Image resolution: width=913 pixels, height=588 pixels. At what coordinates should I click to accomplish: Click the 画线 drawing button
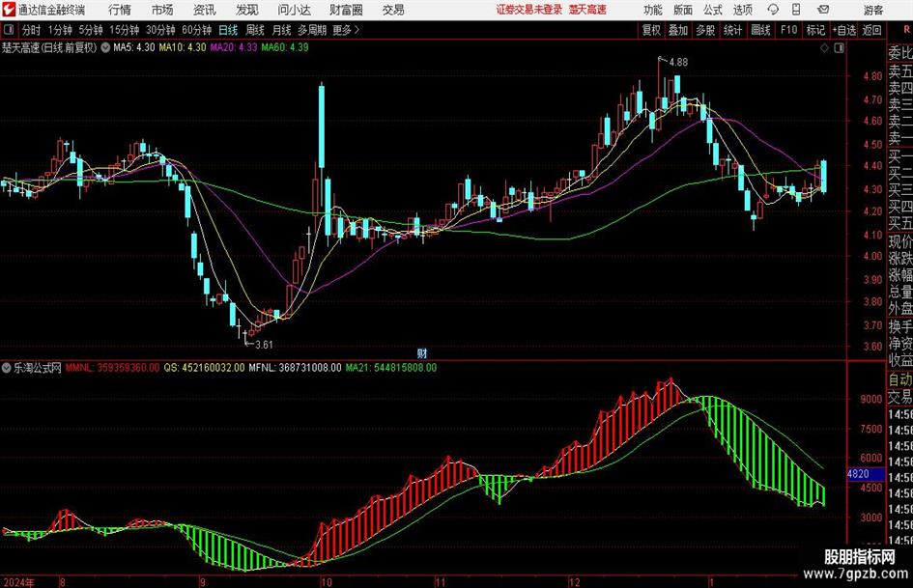coord(760,30)
